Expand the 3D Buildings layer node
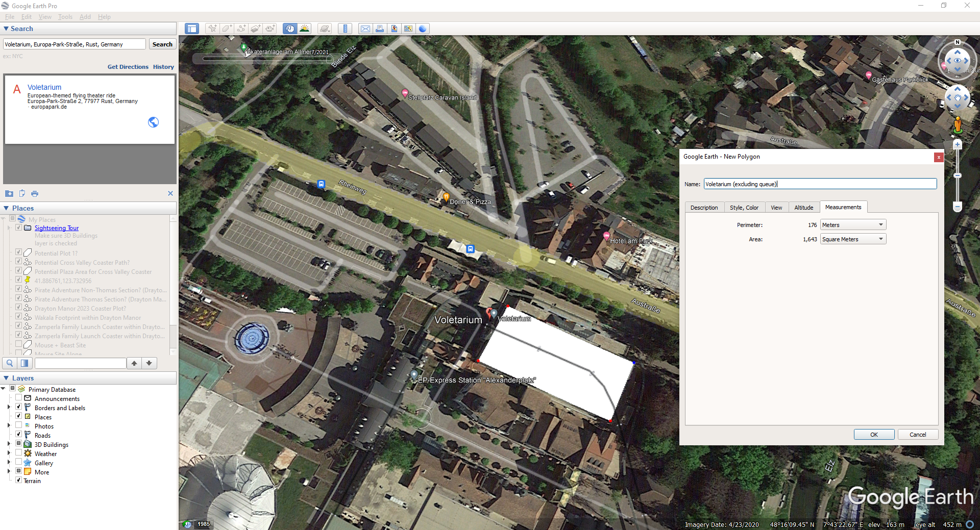Screen dimensions: 980x530 (x=9, y=444)
